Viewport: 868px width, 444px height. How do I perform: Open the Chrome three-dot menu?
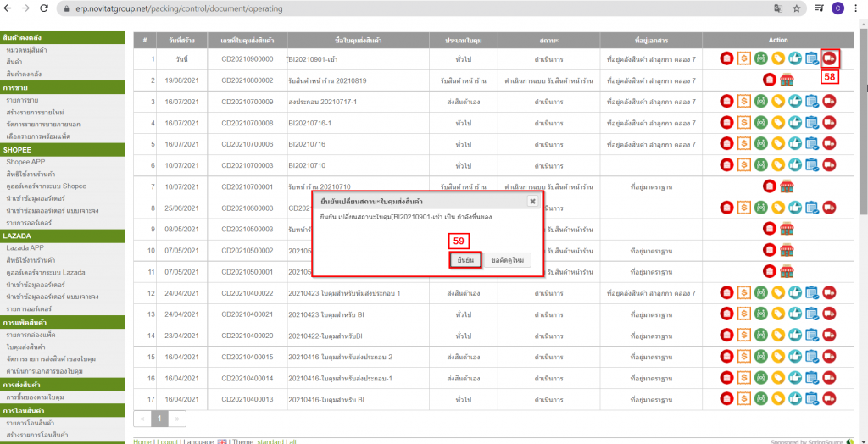(858, 8)
